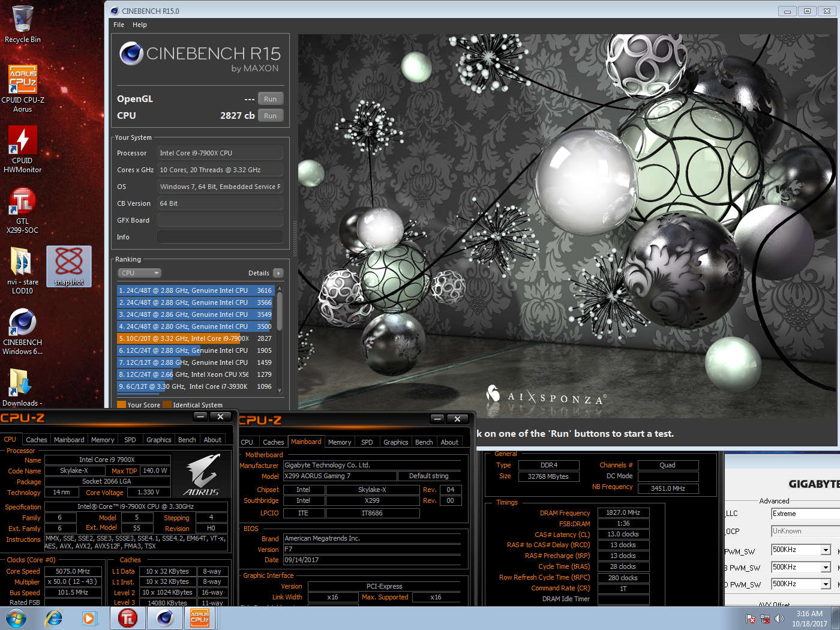This screenshot has height=630, width=840.
Task: Launch Windows Media Player from the taskbar
Action: [x=89, y=618]
